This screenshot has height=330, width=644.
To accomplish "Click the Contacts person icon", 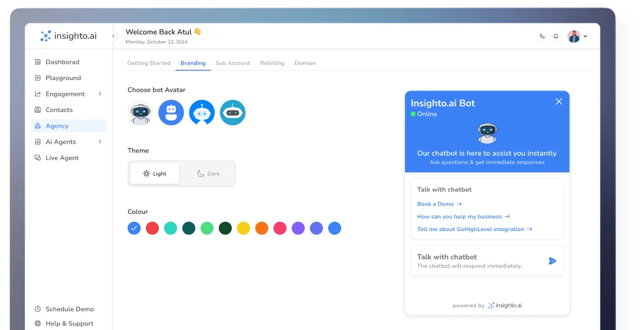I will coord(38,110).
